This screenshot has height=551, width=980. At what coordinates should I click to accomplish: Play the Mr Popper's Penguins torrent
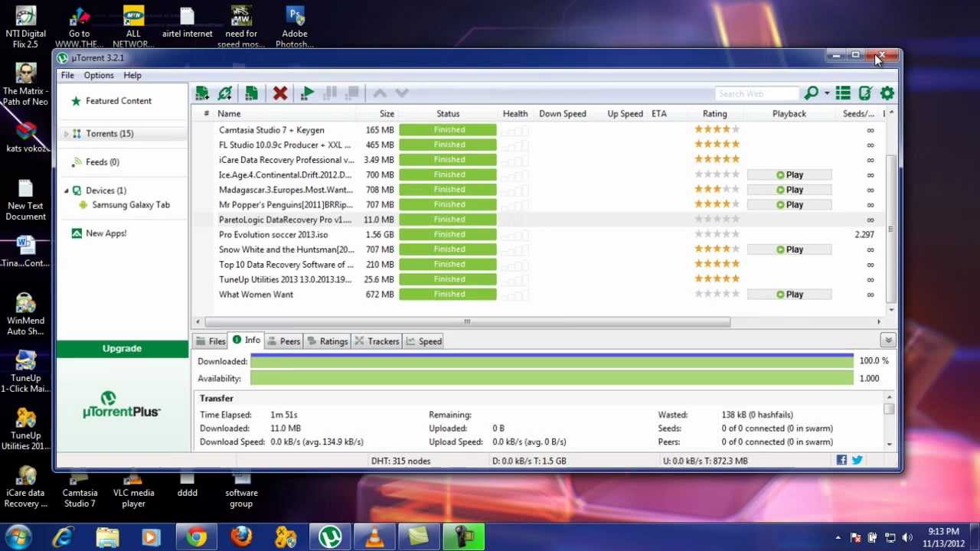point(789,205)
